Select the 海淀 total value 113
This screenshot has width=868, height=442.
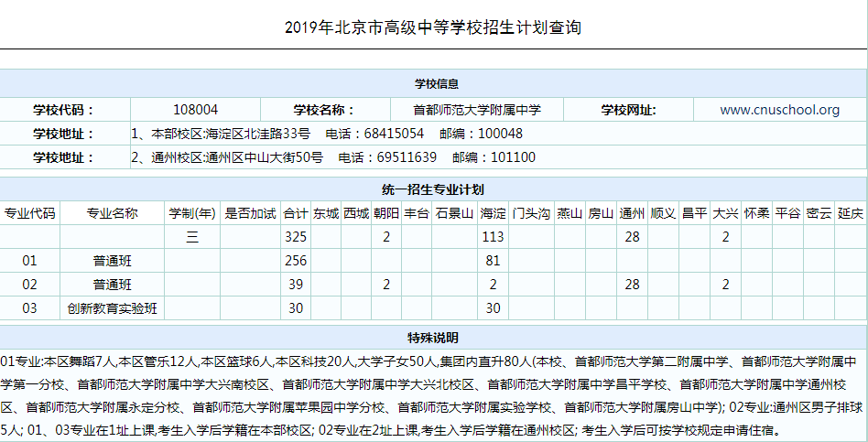(x=493, y=237)
